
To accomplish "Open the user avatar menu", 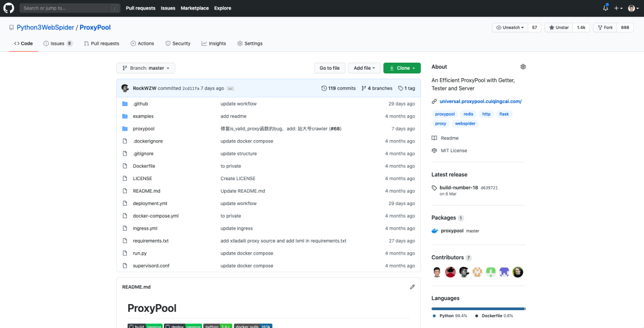I will 633,8.
